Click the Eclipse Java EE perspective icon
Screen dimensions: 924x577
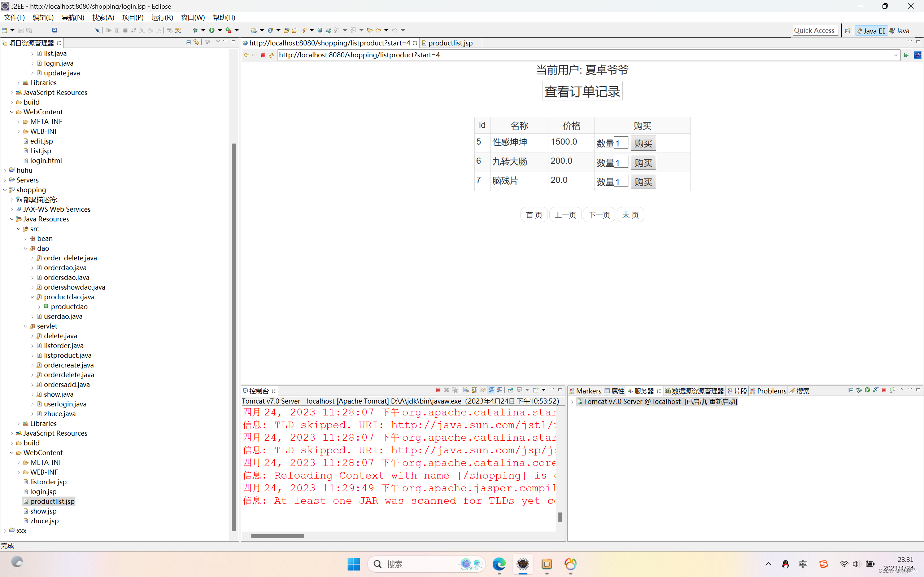pyautogui.click(x=871, y=31)
